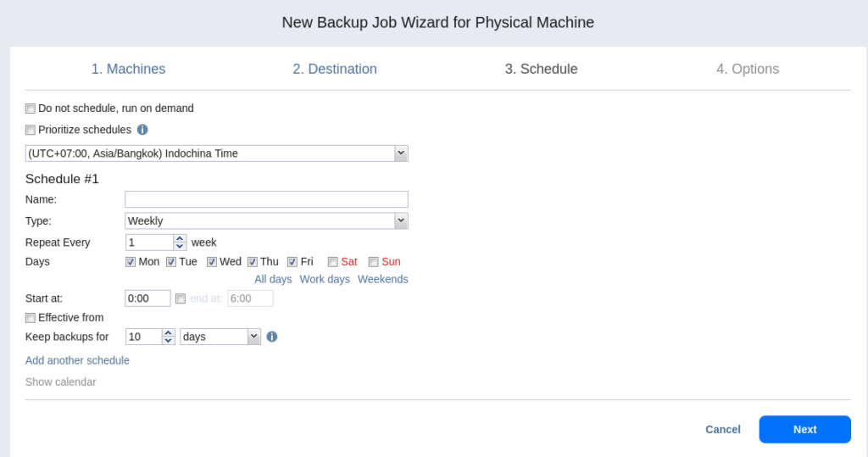The image size is (868, 457).
Task: Click info icon next to Keep backups
Action: click(272, 337)
